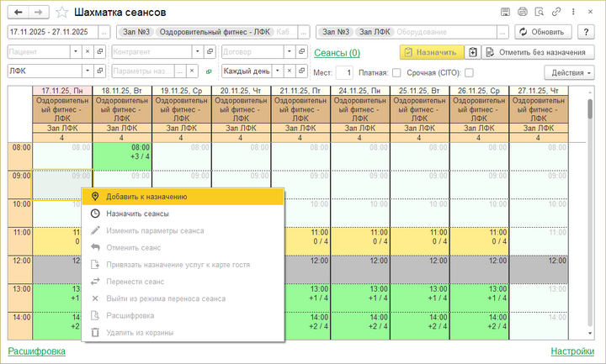Expand the Договор dropdown arrow

click(290, 52)
